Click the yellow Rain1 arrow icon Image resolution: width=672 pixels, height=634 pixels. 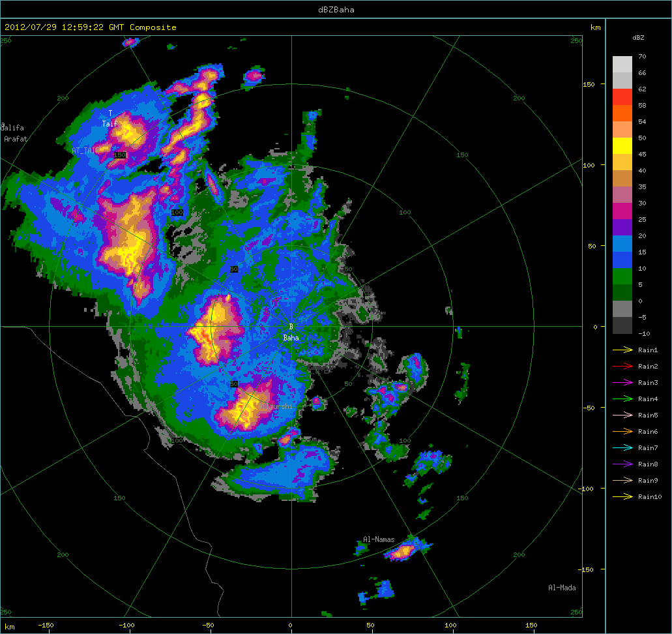pyautogui.click(x=622, y=350)
